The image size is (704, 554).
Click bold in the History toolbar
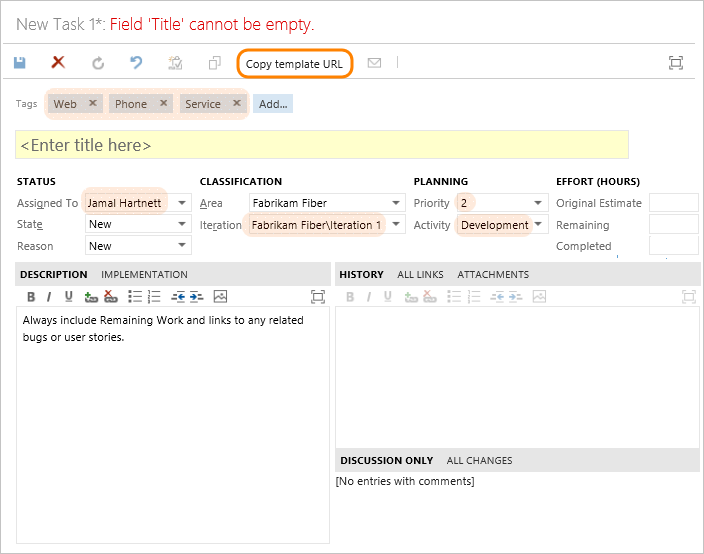point(350,297)
